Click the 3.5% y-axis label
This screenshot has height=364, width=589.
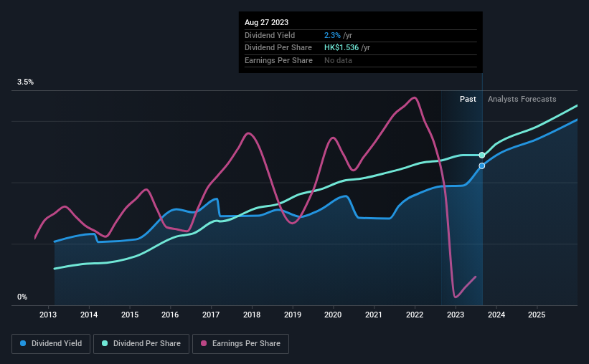click(x=25, y=82)
